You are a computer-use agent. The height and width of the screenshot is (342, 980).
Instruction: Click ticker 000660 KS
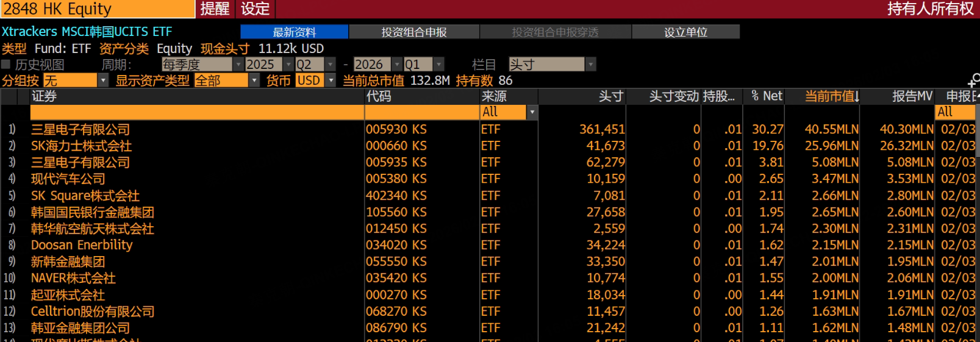pos(396,146)
